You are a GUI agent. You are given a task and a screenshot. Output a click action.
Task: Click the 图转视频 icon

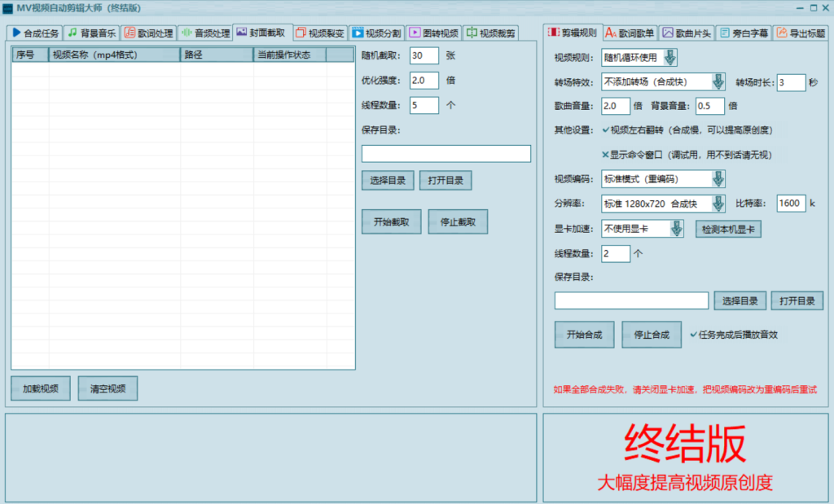point(415,33)
